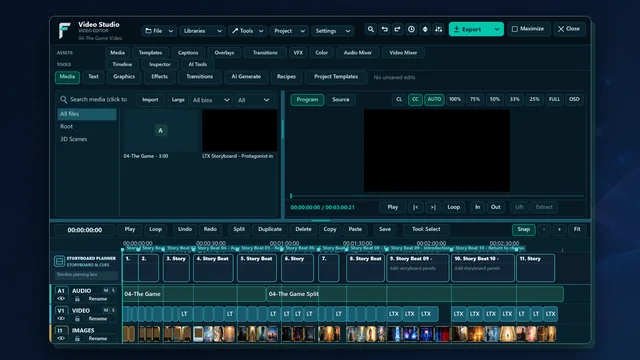Solo the Audio track with S
Viewport: 640px width, 360px height.
(x=113, y=290)
